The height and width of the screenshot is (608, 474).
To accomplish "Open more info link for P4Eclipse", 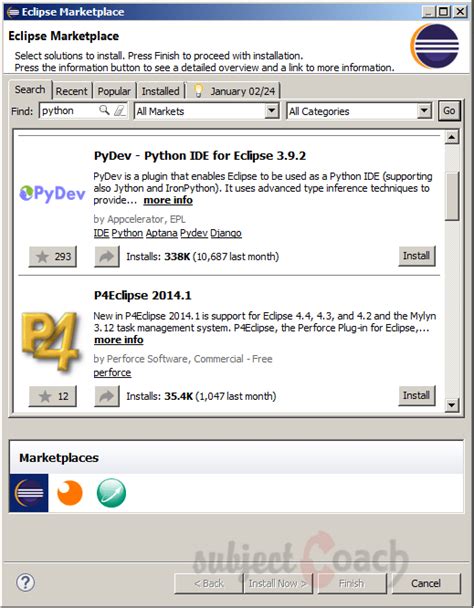I will (119, 340).
